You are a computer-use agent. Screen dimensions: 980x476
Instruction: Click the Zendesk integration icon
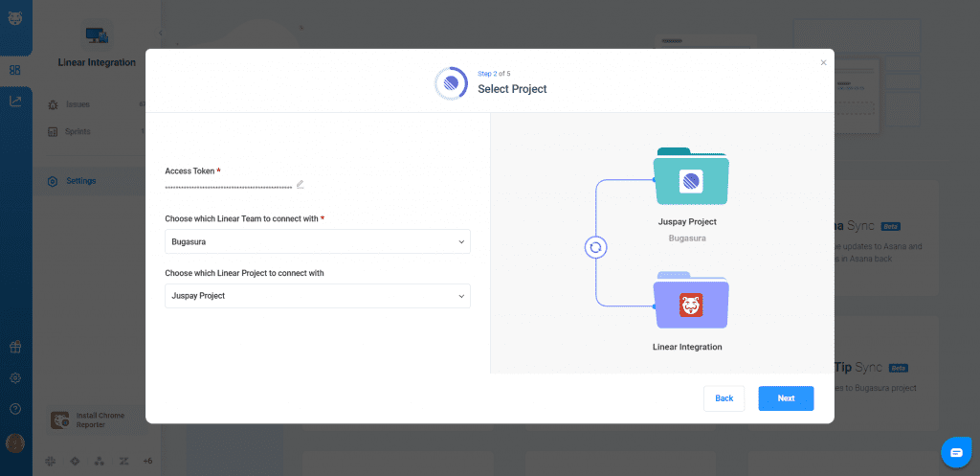[123, 461]
